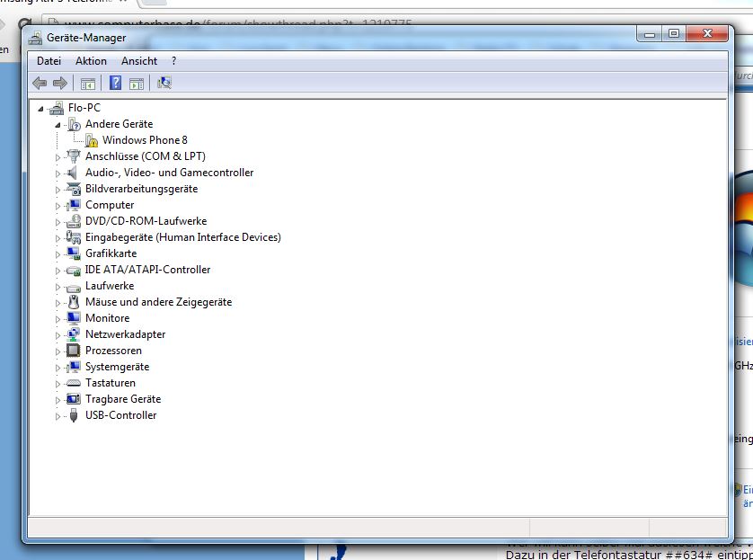
Task: Expand Eingabegeräte (Human Interface Devices) arrow
Action: (x=58, y=238)
